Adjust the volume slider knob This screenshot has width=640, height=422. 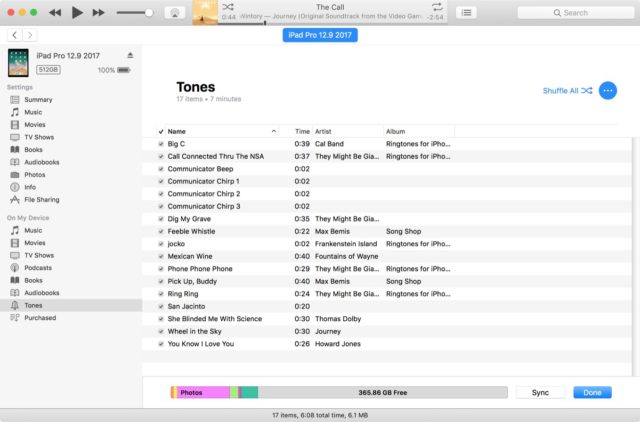(x=149, y=13)
